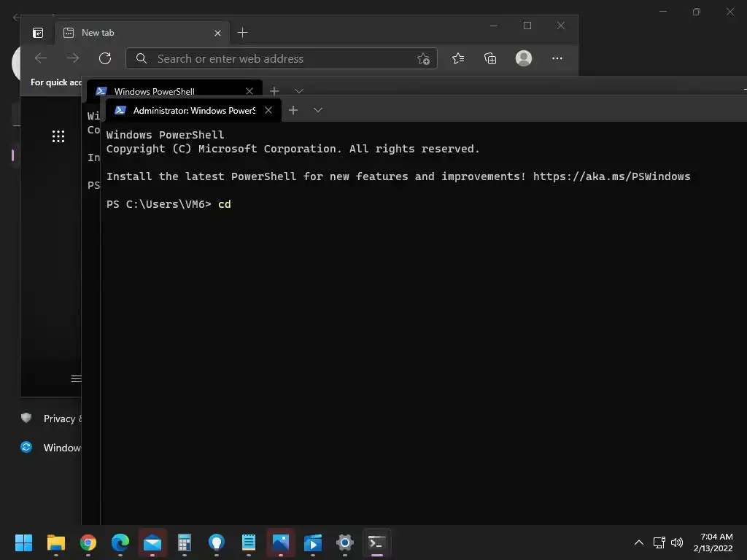Close the Edge New tab
The image size is (747, 560).
point(217,33)
